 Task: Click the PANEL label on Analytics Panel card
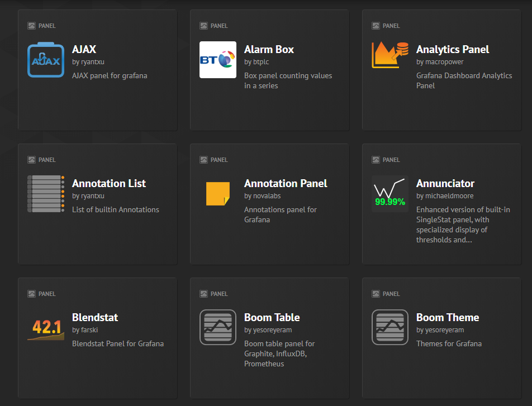coord(391,26)
